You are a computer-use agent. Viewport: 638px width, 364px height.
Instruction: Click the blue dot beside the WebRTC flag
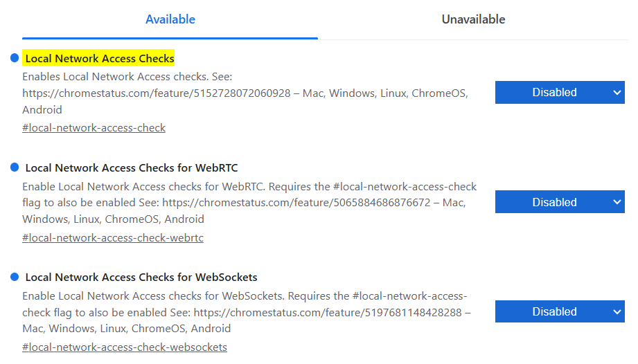click(15, 167)
